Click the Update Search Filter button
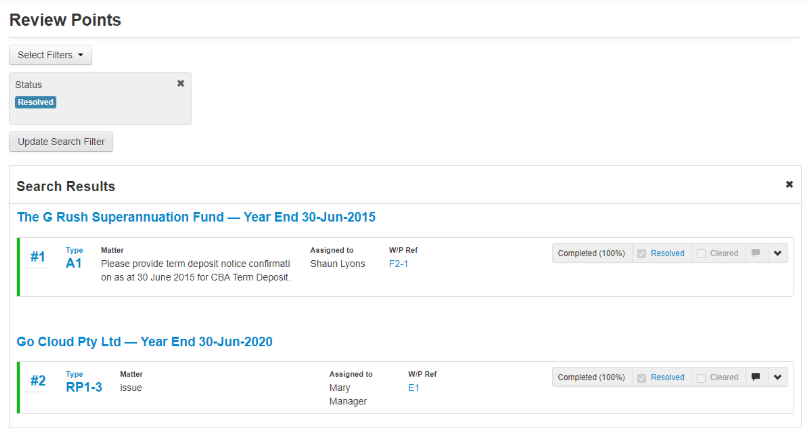This screenshot has width=809, height=441. 61,142
